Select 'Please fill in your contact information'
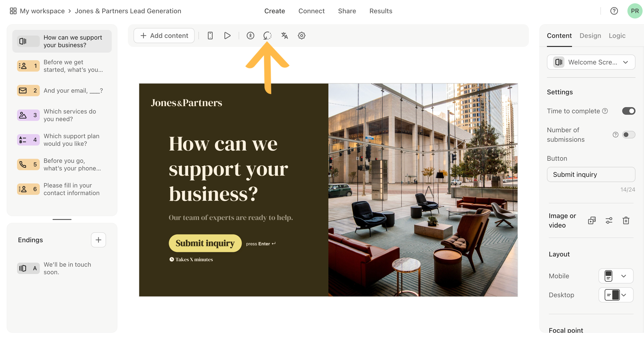The image size is (644, 338). click(62, 189)
